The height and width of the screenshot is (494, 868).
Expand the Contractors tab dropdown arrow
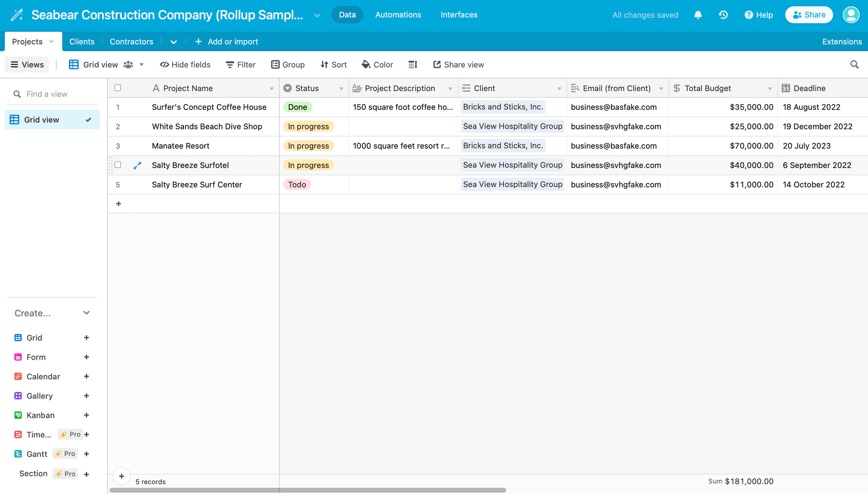pyautogui.click(x=174, y=41)
